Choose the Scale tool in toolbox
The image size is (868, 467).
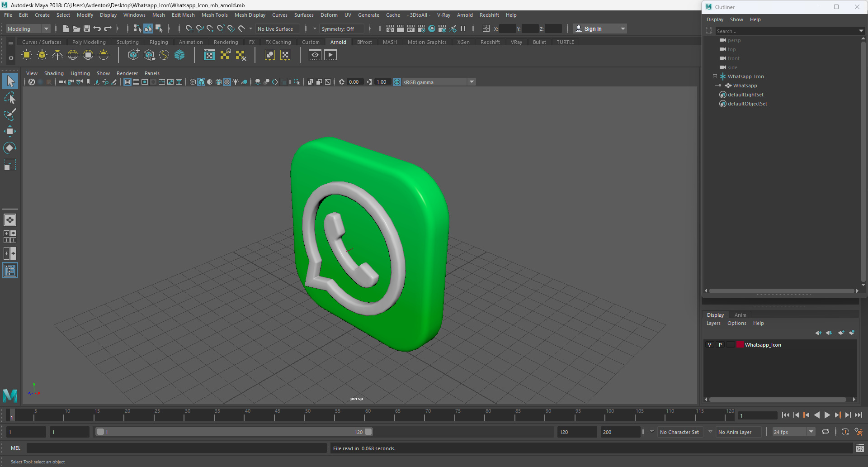(10, 165)
